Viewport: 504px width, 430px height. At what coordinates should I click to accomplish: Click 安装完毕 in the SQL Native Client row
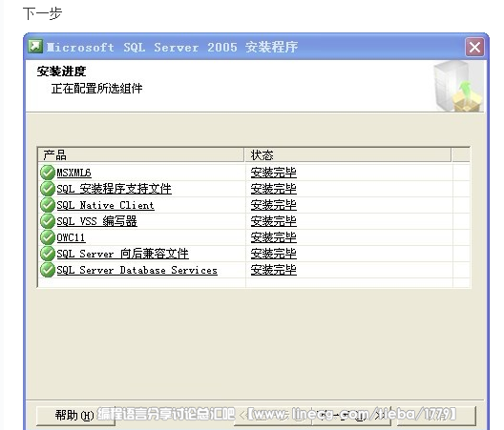click(274, 205)
